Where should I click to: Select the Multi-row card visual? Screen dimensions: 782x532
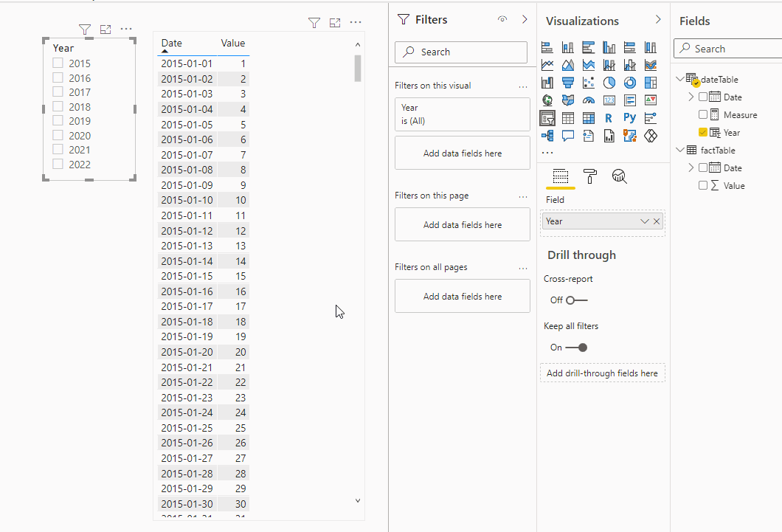point(630,100)
